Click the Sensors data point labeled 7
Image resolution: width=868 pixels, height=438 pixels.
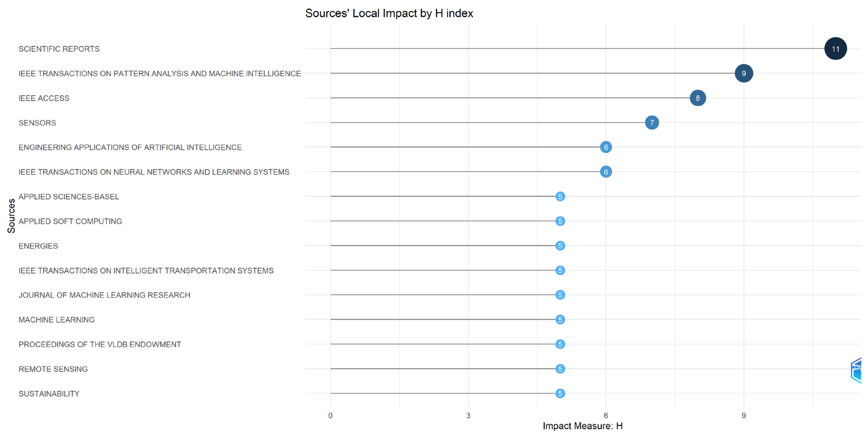point(652,123)
